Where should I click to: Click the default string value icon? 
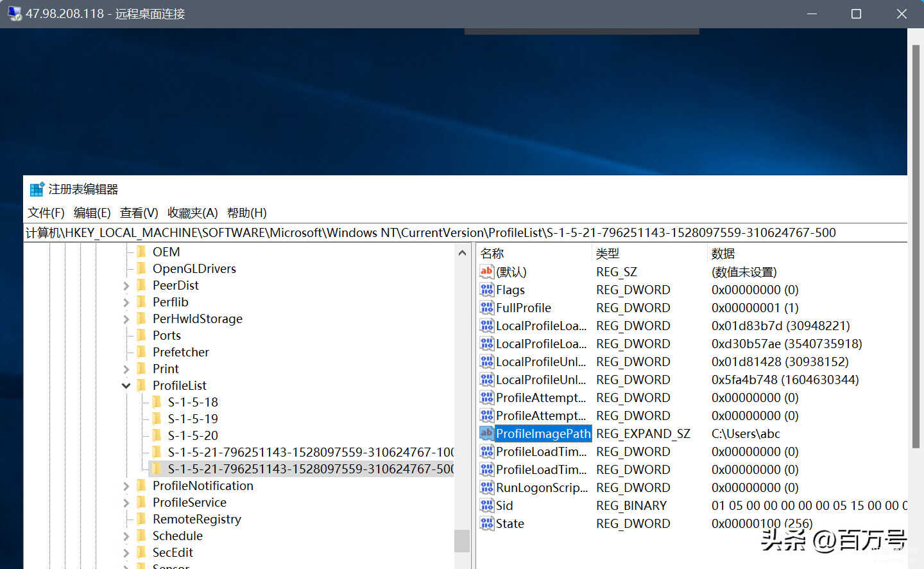coord(486,272)
